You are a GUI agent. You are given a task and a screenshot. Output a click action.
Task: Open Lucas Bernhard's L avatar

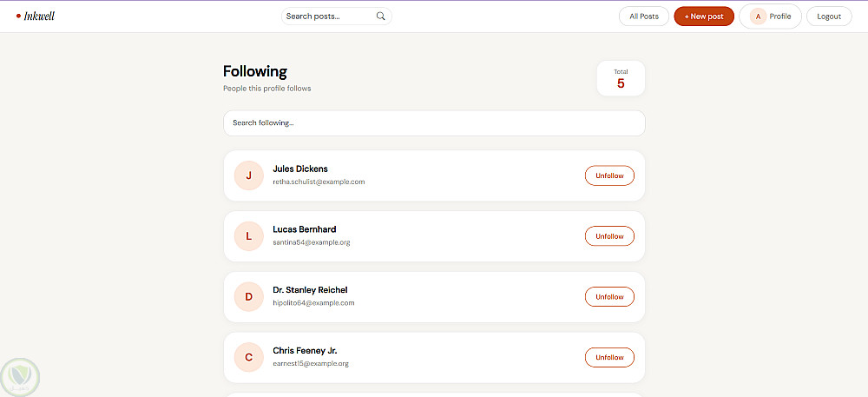click(x=248, y=236)
